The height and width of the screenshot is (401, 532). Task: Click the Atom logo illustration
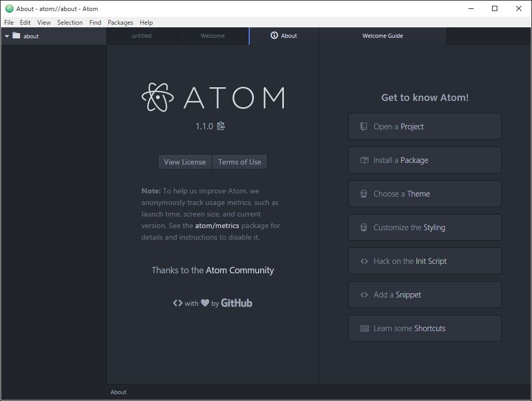[x=157, y=97]
